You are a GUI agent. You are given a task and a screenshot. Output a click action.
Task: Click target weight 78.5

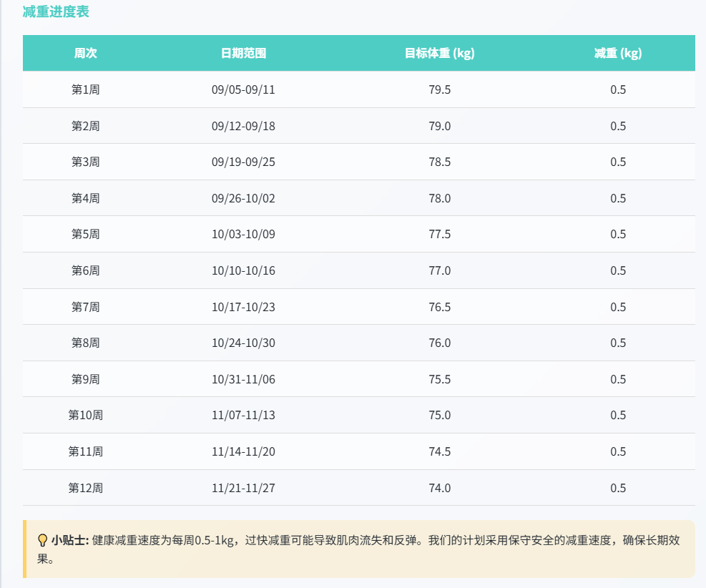pyautogui.click(x=439, y=162)
